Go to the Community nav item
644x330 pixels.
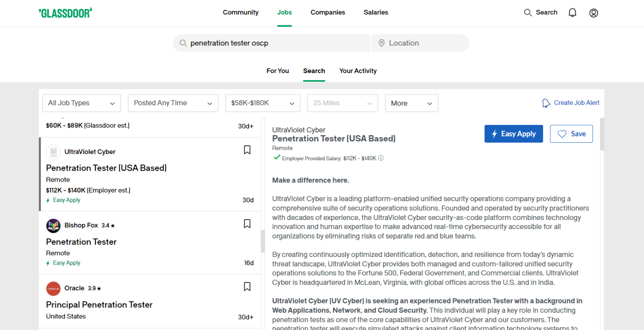tap(240, 12)
